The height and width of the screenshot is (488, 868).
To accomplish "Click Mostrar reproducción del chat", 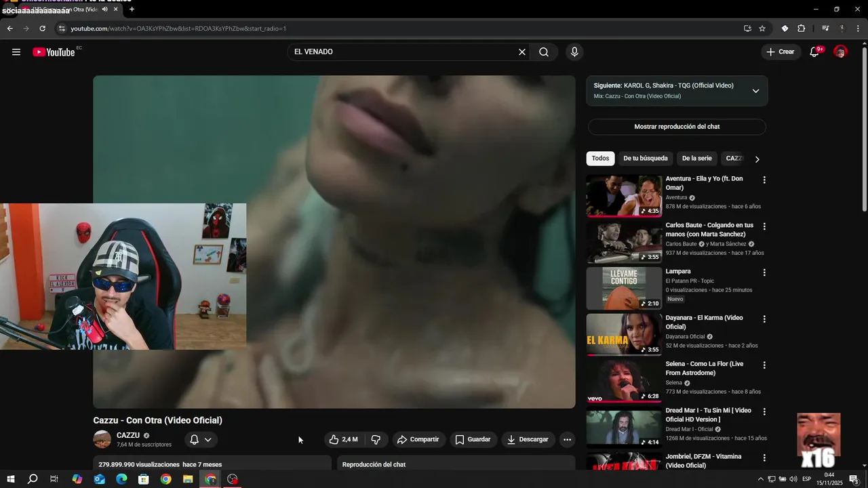I will 677,127.
